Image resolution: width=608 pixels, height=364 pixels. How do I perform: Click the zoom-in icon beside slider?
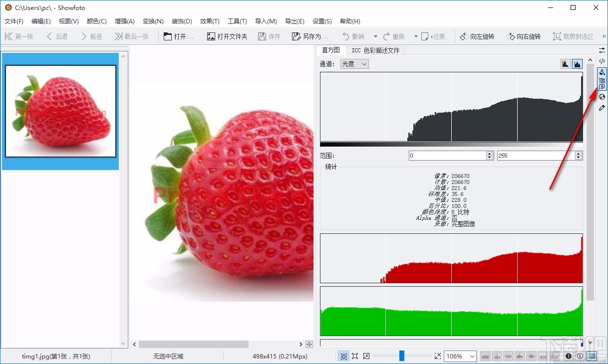[x=438, y=356]
